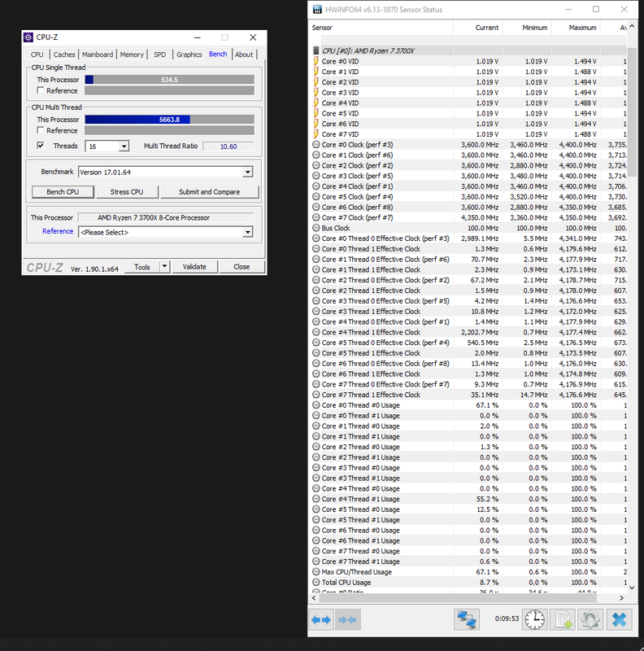Open Reference processor Please Select dropdown
The image size is (644, 651).
248,232
